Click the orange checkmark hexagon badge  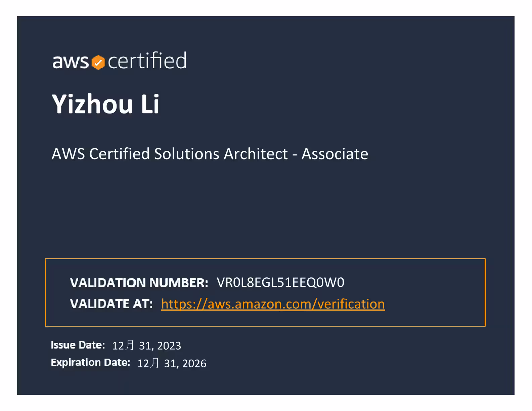[98, 62]
